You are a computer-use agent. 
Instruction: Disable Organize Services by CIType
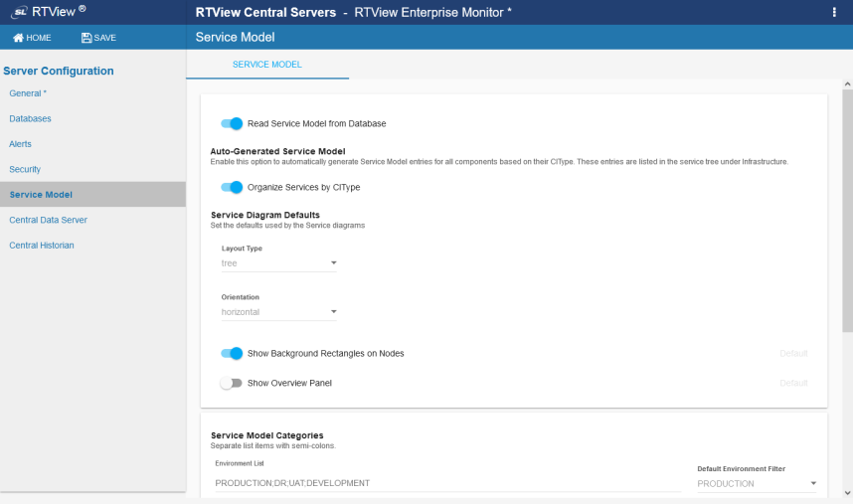232,187
